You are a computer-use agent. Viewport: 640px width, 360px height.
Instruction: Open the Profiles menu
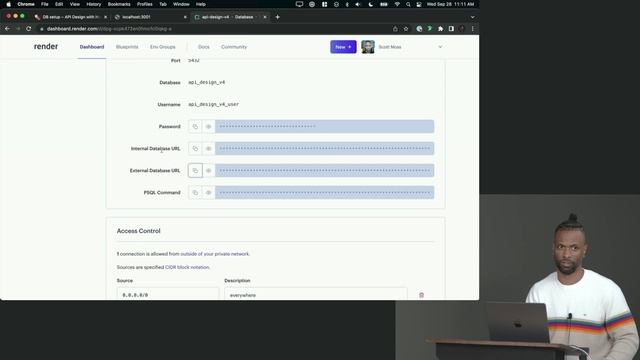click(144, 4)
